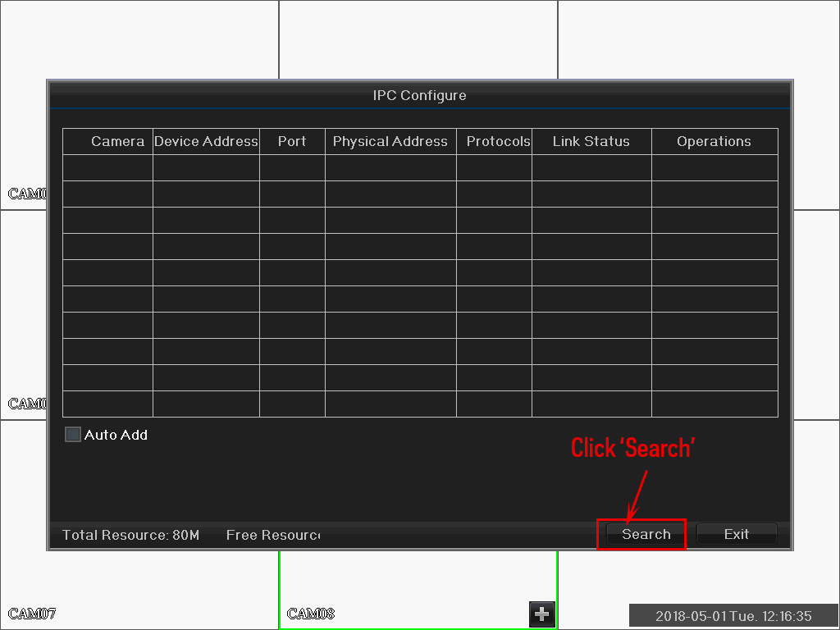Screen dimensions: 840x630
Task: Select the Camera column header
Action: (107, 141)
